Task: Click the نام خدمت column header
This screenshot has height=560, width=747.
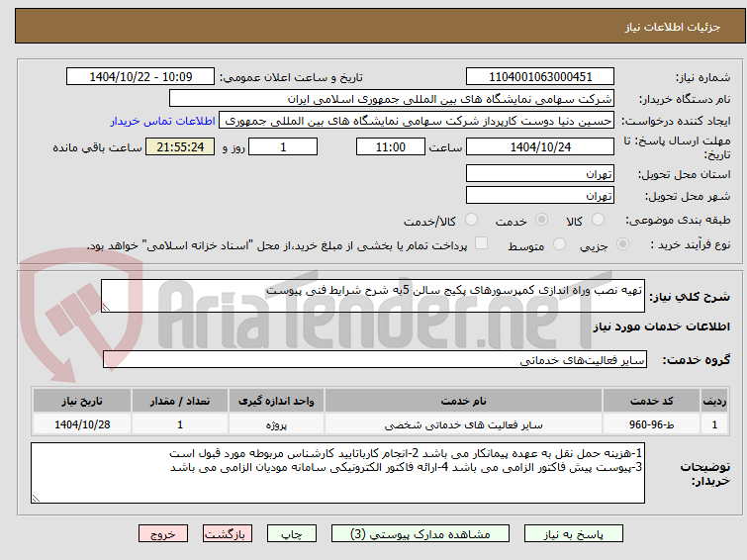Action: pos(464,401)
